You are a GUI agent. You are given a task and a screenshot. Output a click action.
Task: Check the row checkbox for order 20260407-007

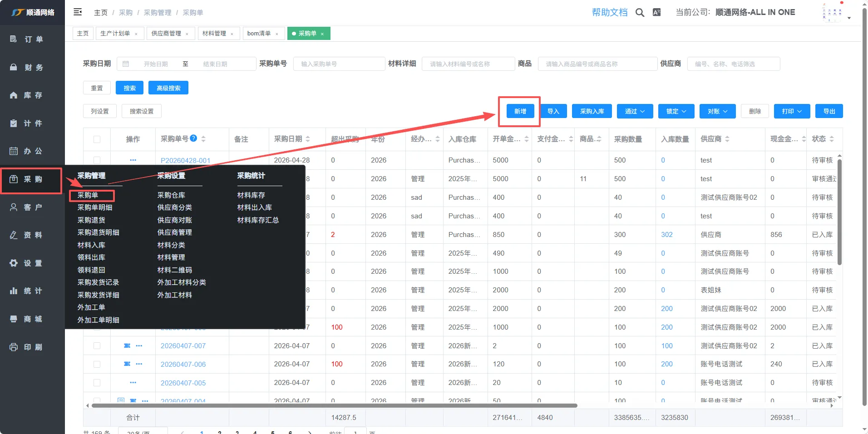pyautogui.click(x=97, y=346)
